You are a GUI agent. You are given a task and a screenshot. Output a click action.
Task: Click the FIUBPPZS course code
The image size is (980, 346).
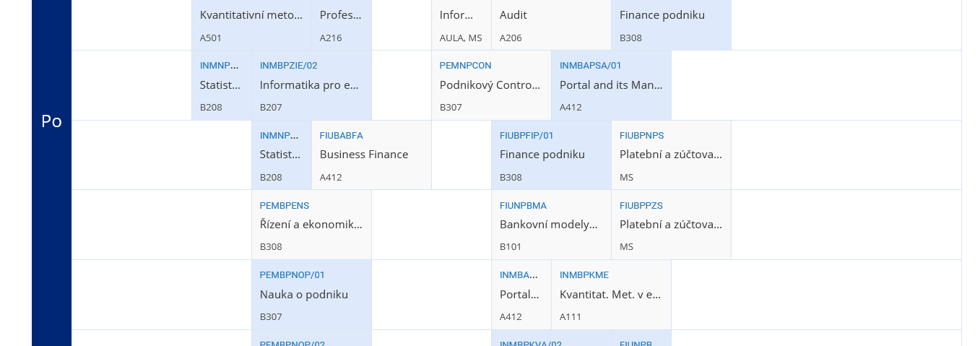[x=641, y=205]
